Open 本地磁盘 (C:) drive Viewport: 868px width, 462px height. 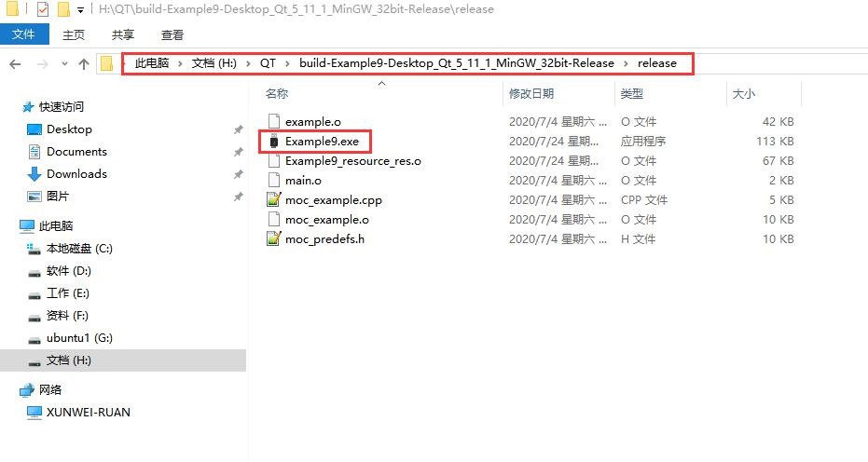pos(79,249)
